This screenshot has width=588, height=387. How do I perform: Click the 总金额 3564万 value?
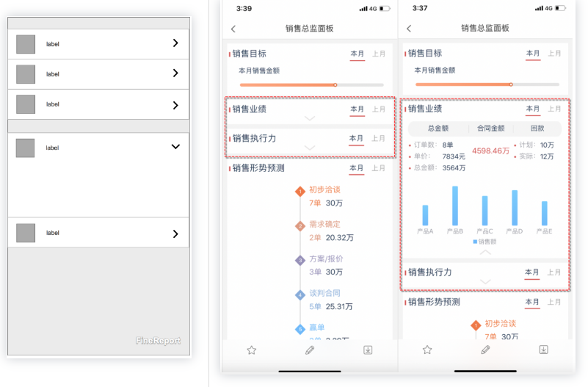pyautogui.click(x=454, y=168)
